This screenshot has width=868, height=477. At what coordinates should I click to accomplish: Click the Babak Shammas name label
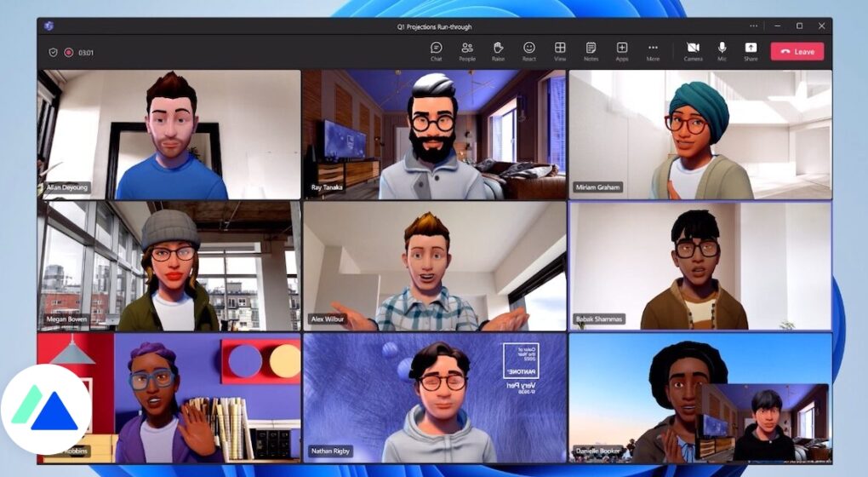(x=600, y=319)
